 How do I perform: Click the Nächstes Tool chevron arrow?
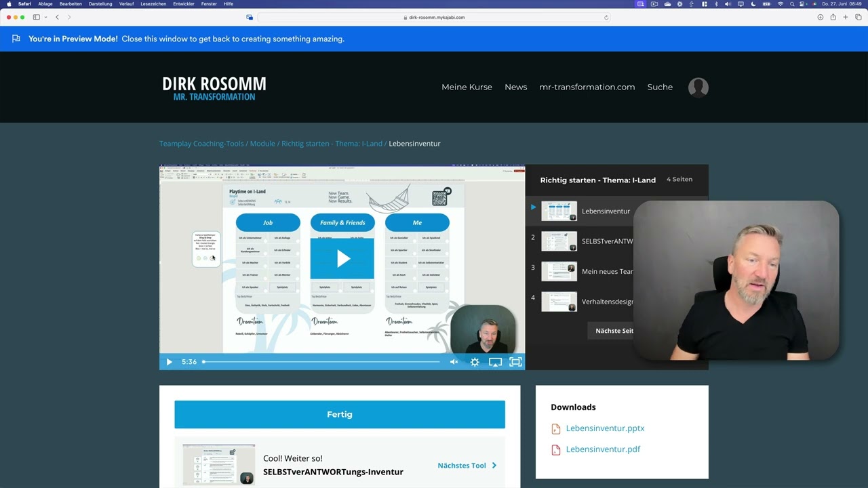click(494, 466)
